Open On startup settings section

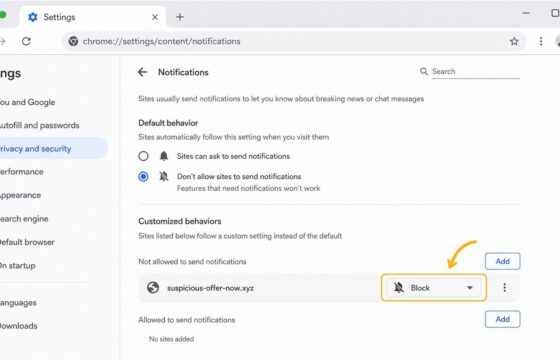pos(18,266)
